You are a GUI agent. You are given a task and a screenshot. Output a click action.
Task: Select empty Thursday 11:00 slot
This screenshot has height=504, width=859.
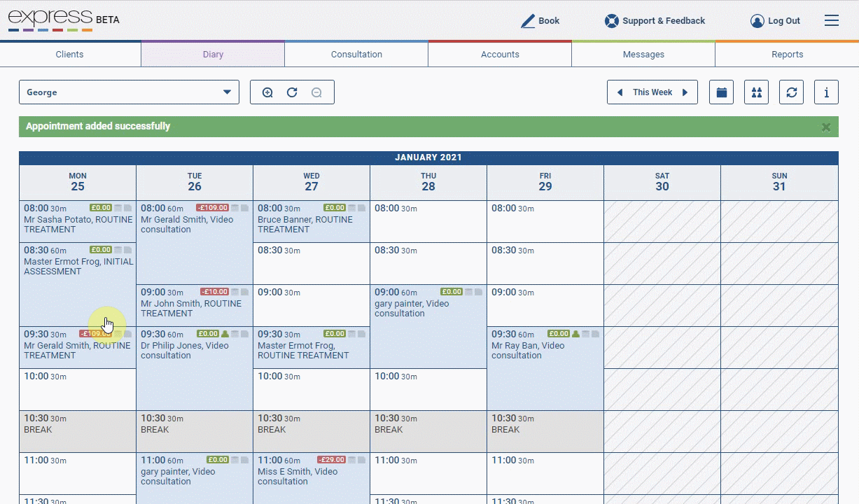point(428,474)
